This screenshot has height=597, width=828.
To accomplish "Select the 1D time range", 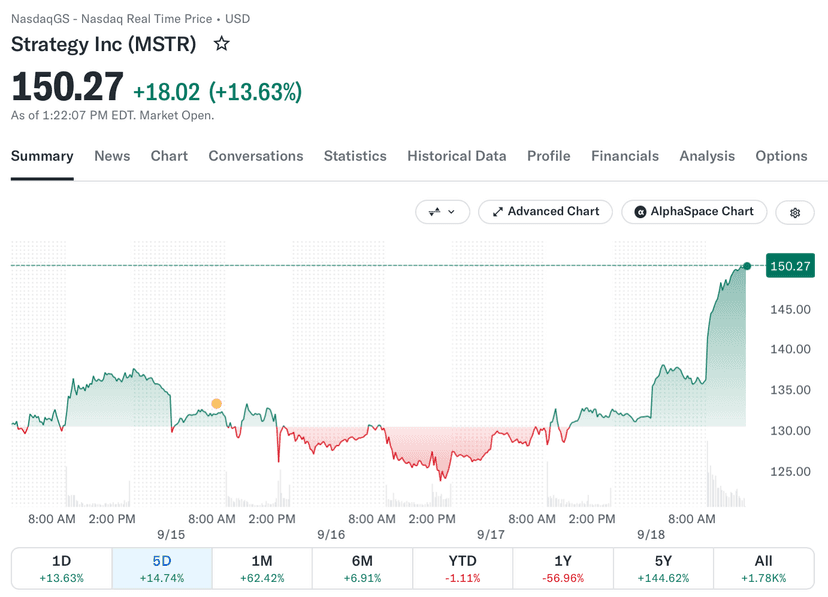I will (61, 568).
